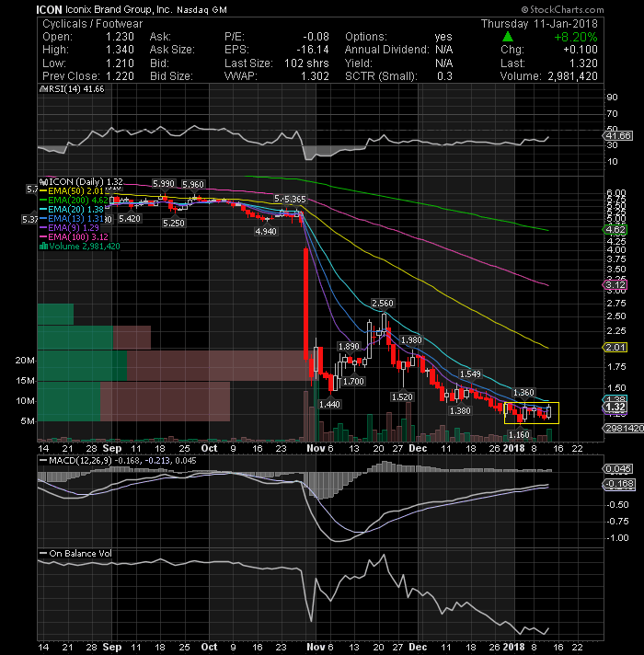Click the 5.990 price high label
Viewport: 644px width, 655px height.
click(x=163, y=184)
